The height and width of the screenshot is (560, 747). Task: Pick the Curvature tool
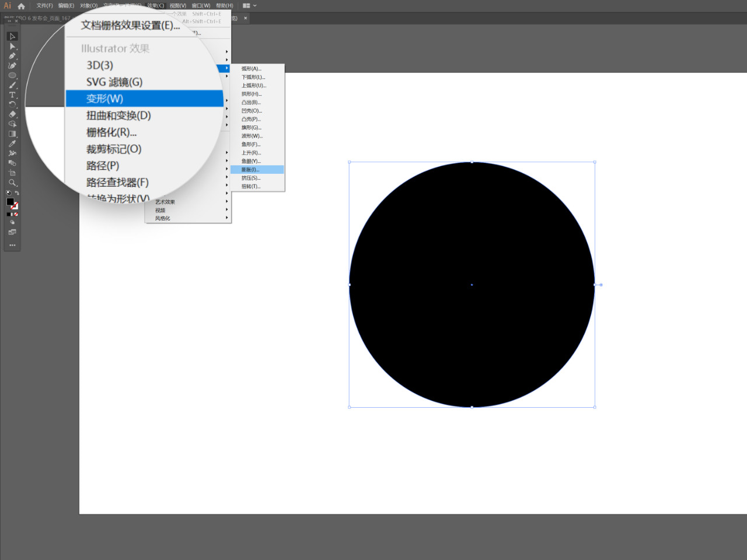[x=12, y=66]
